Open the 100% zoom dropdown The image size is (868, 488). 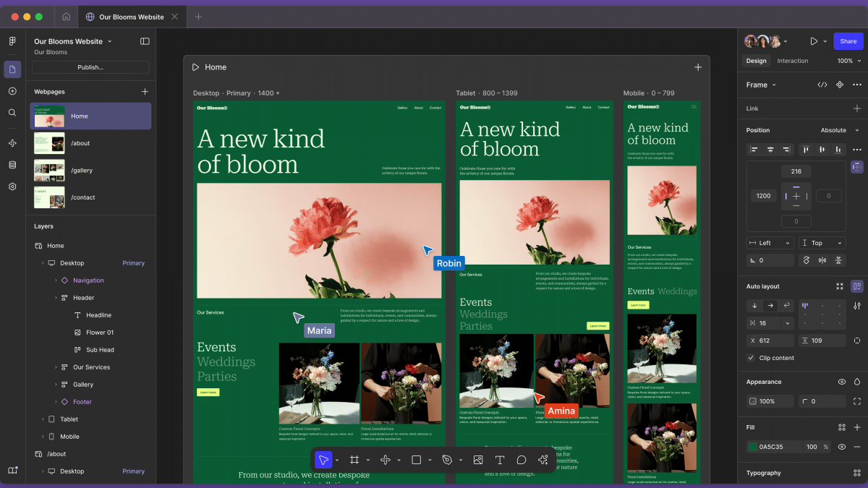(x=848, y=61)
